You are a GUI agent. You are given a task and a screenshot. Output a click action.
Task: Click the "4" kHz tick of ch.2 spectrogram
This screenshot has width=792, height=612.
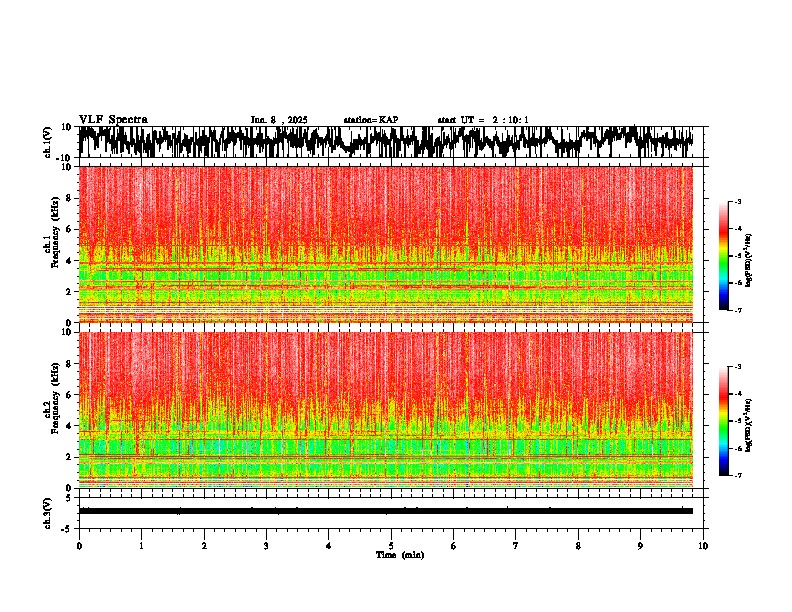pos(70,426)
